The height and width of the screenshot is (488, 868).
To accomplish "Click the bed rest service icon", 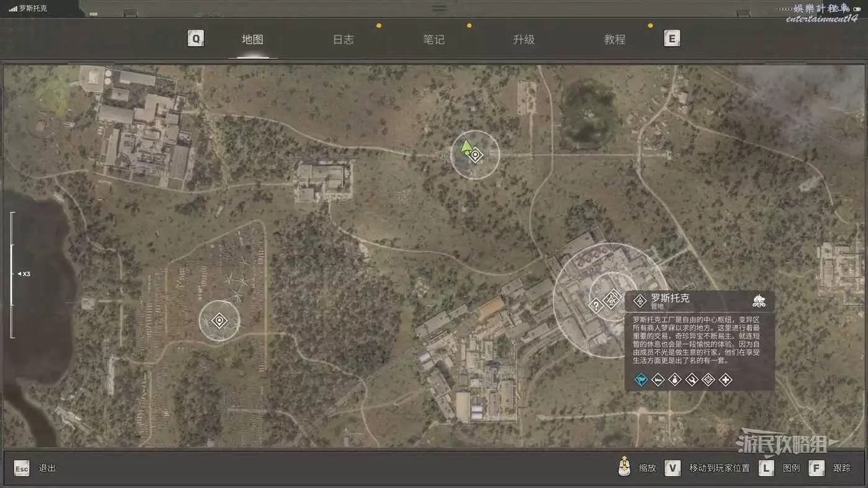I will [x=658, y=379].
